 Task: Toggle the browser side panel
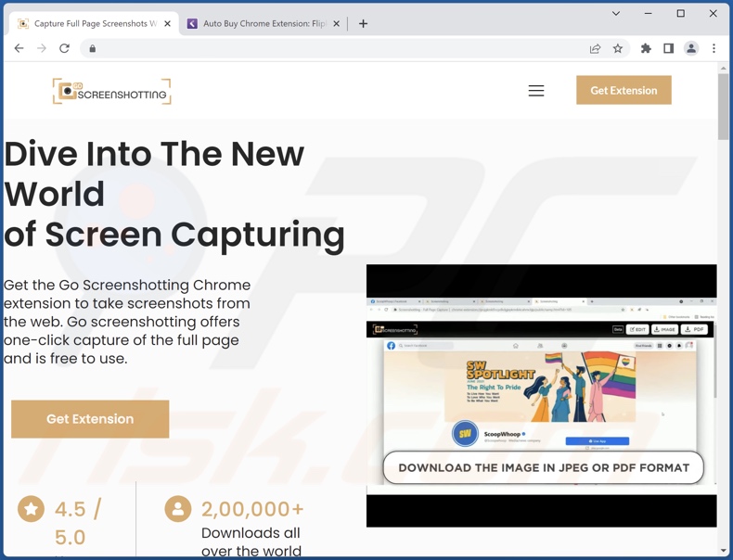tap(668, 48)
